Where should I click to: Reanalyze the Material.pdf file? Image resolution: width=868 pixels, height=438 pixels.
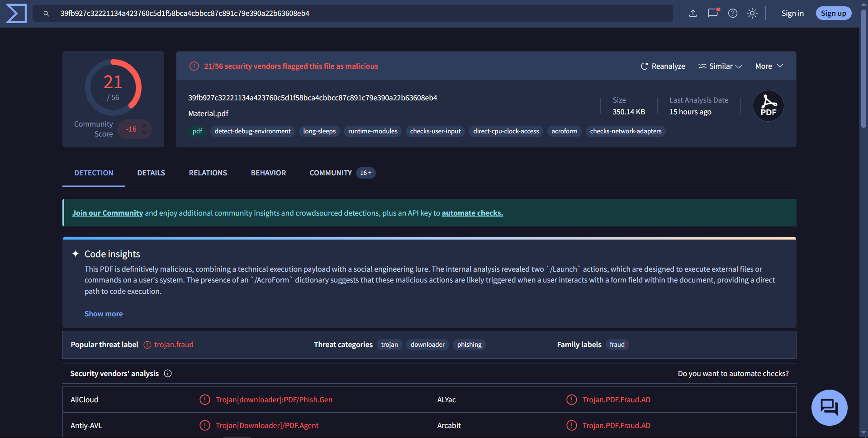[663, 66]
